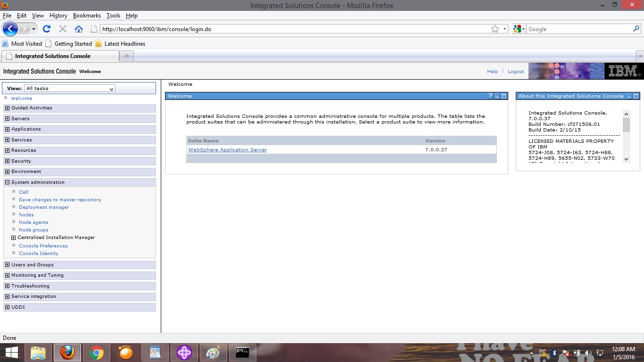The width and height of the screenshot is (644, 362).
Task: Click the Latest Headlines feed icon
Action: (x=98, y=43)
